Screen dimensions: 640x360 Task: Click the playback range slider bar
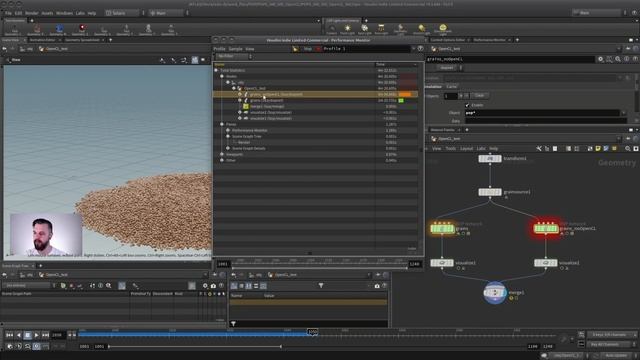pyautogui.click(x=195, y=347)
